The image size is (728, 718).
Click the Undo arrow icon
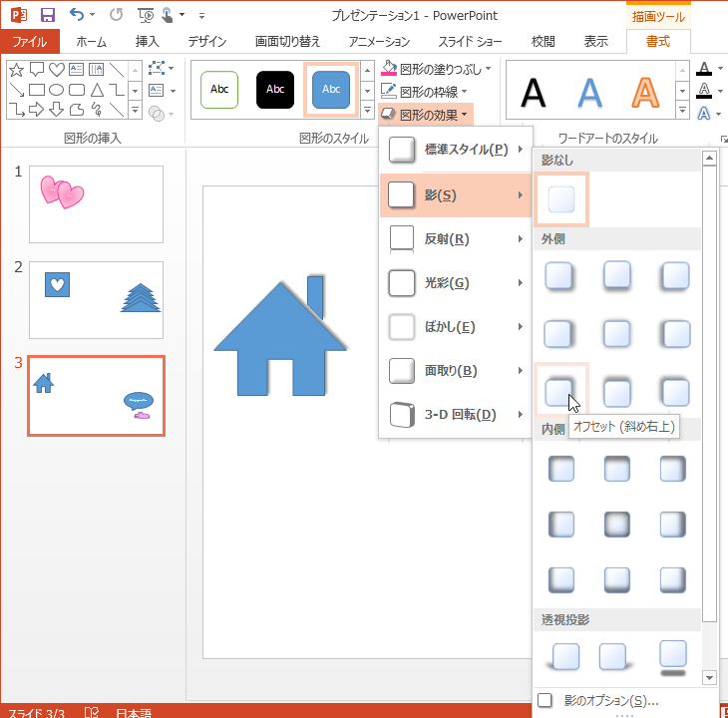point(77,15)
